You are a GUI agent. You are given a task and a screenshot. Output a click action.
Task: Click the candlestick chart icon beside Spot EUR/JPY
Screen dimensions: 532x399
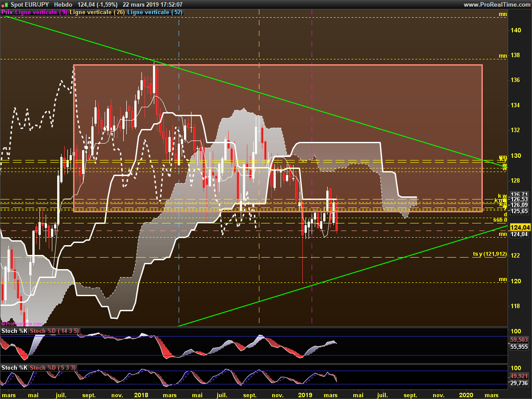pos(4,4)
